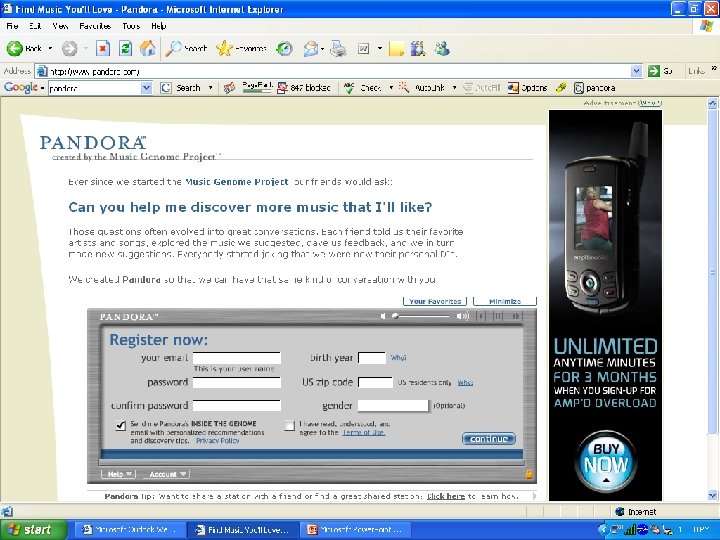Click the highlighter pen icon
The height and width of the screenshot is (540, 720).
[x=561, y=88]
